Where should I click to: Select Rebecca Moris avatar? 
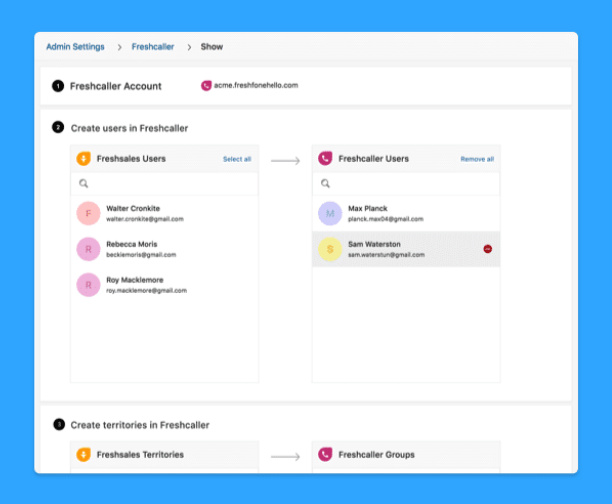[x=88, y=249]
